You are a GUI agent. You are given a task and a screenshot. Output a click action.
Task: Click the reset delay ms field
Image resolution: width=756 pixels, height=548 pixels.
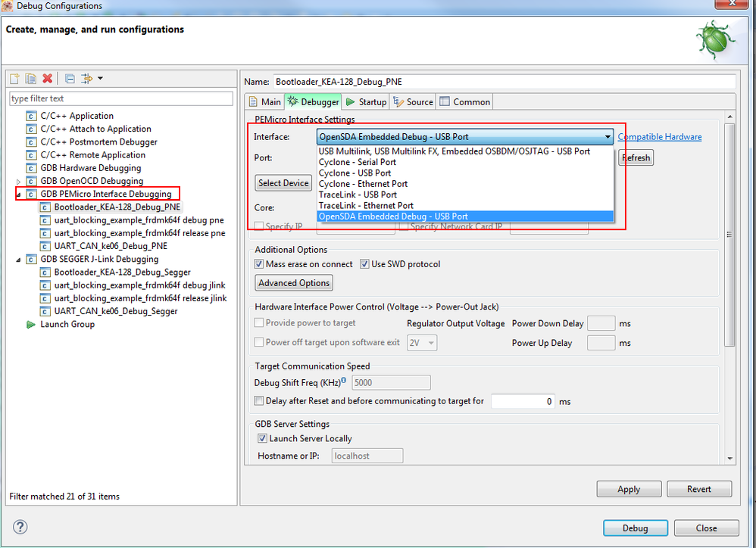point(523,401)
